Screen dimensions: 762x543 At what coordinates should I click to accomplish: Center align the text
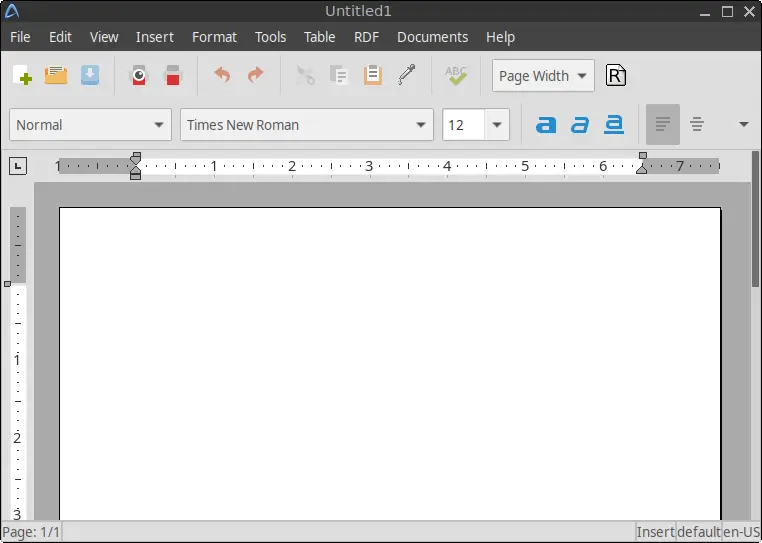pyautogui.click(x=697, y=124)
